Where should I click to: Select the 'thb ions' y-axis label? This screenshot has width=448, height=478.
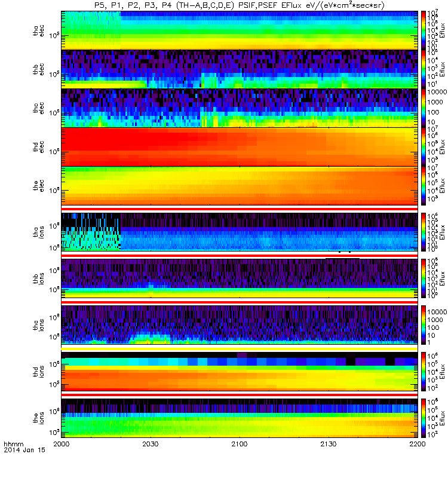point(39,278)
